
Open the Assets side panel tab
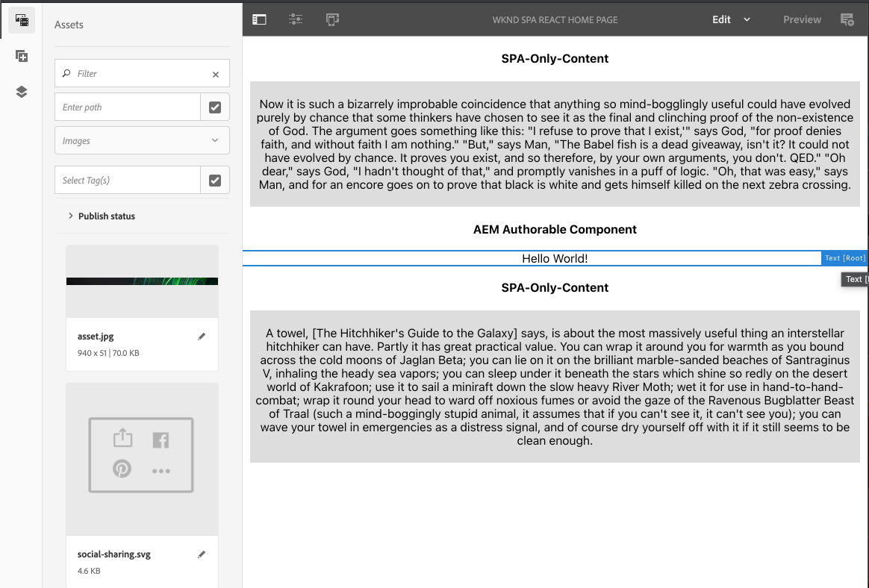[x=22, y=20]
